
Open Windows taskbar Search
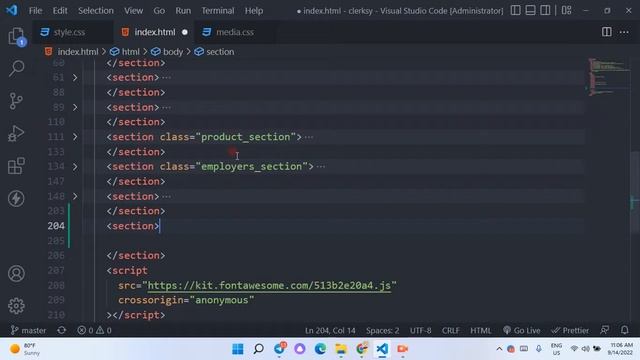[x=258, y=349]
